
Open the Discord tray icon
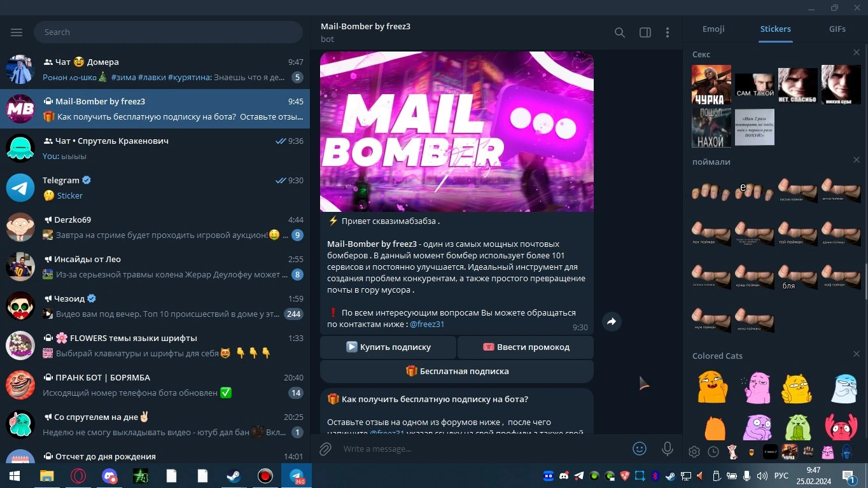564,476
